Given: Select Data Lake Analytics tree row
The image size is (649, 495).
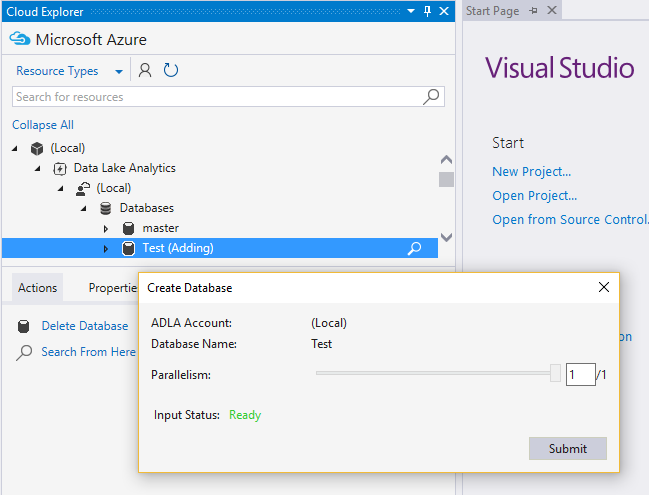Looking at the screenshot, I should click(219, 168).
